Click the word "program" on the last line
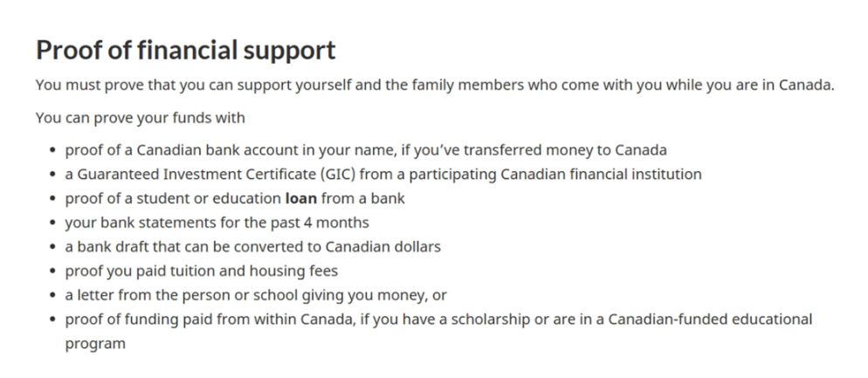This screenshot has height=378, width=868. [95, 343]
